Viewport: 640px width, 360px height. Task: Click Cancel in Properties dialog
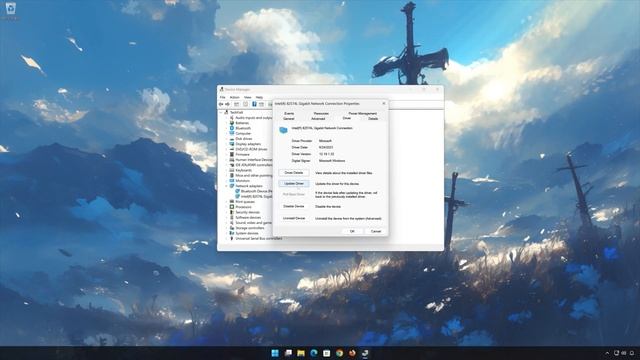coord(376,231)
